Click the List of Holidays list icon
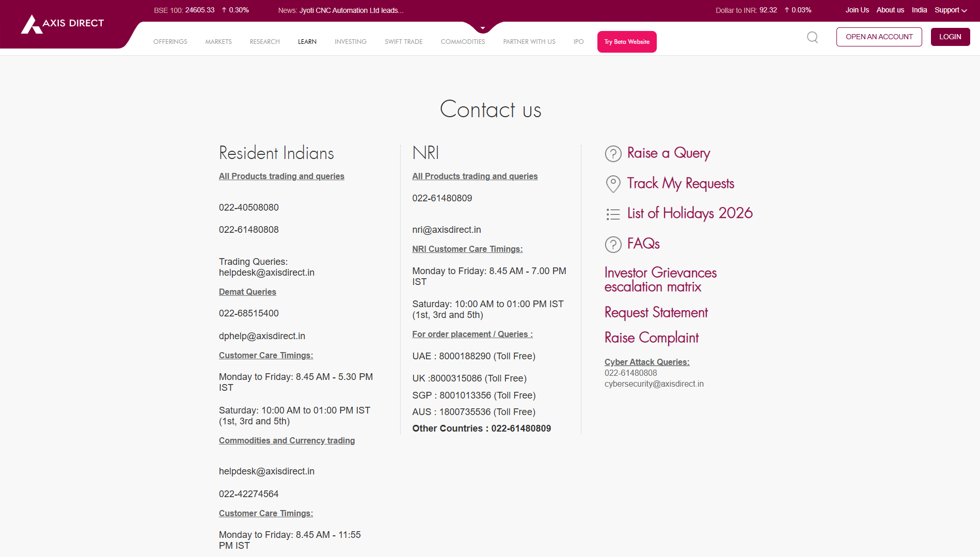Image resolution: width=980 pixels, height=557 pixels. point(613,214)
